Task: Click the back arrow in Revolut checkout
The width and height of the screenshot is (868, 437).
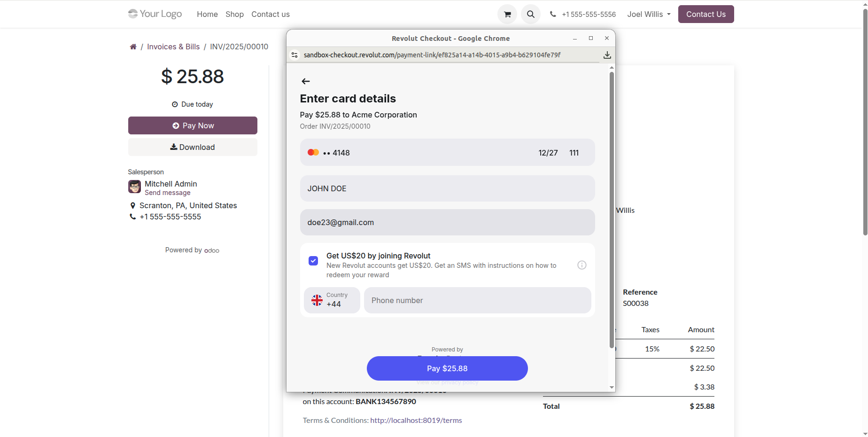Action: 306,81
